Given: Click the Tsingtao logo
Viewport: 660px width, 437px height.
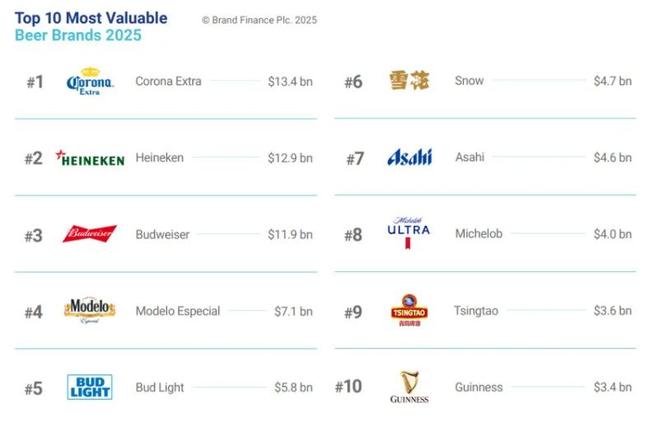Looking at the screenshot, I should pos(408,310).
